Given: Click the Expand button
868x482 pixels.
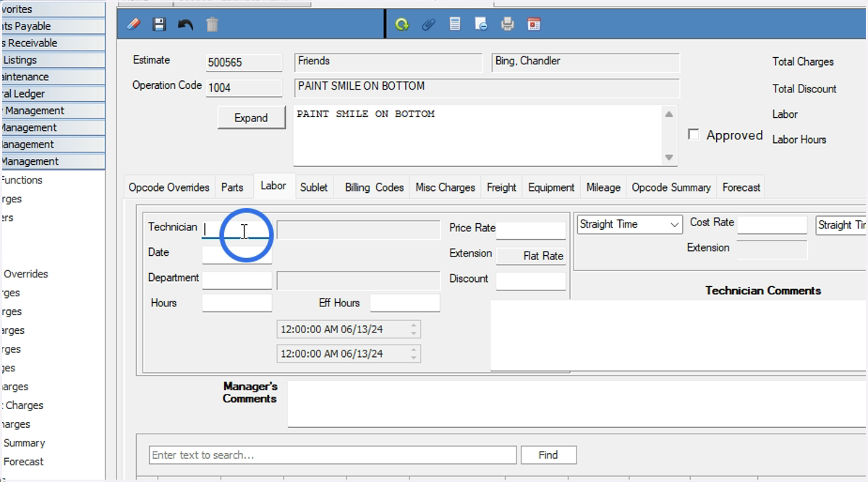Looking at the screenshot, I should (251, 118).
